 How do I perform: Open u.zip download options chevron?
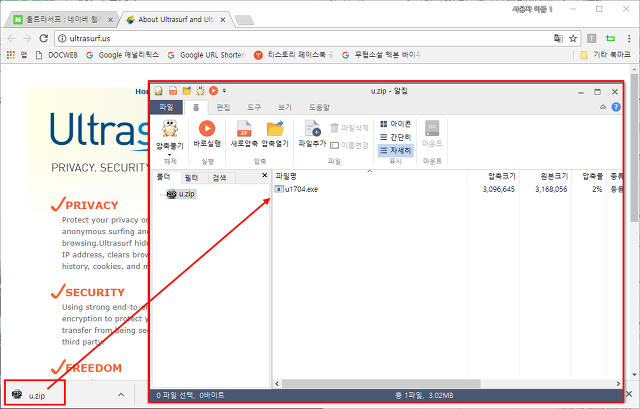pos(121,394)
